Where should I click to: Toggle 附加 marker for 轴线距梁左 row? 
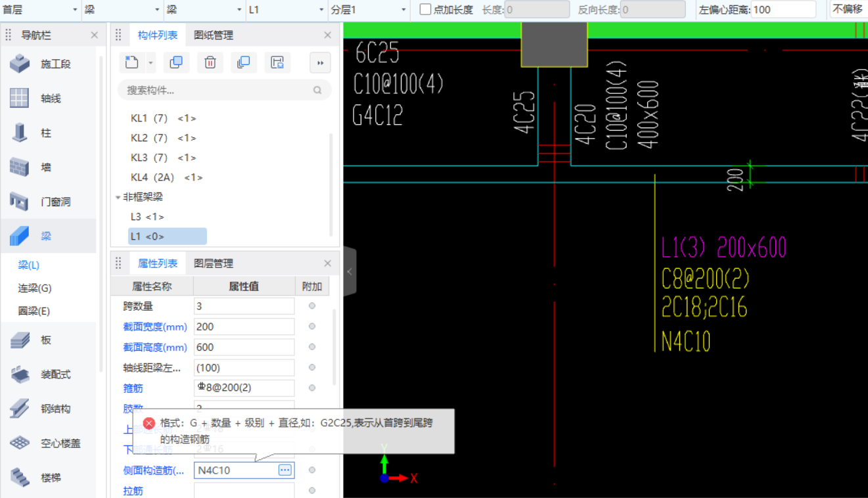312,367
